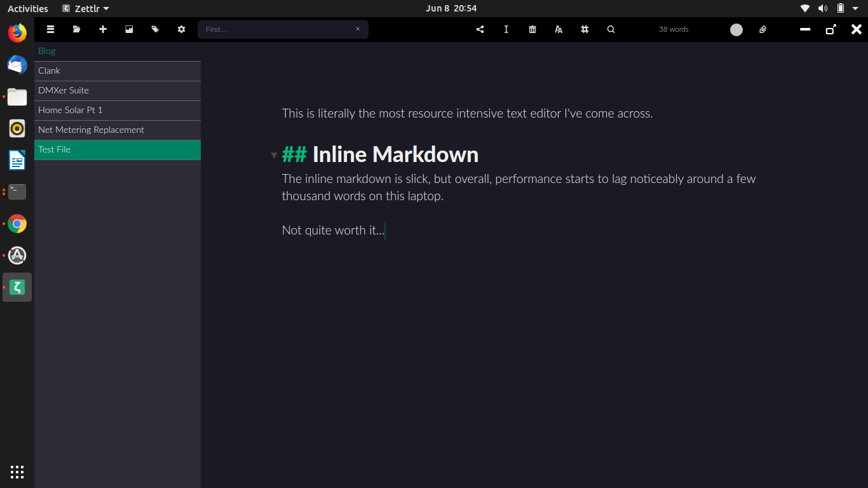Open preferences with the gear icon
Image resolution: width=868 pixels, height=488 pixels.
pos(181,29)
